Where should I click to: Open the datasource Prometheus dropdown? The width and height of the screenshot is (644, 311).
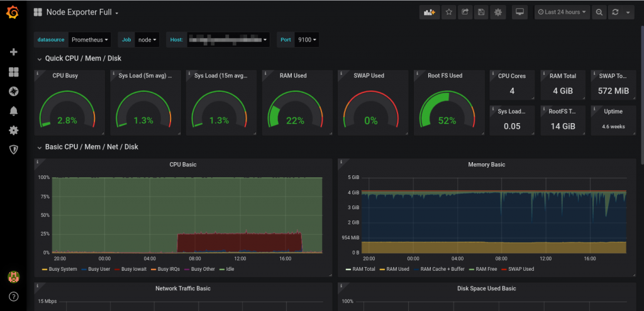coord(89,40)
